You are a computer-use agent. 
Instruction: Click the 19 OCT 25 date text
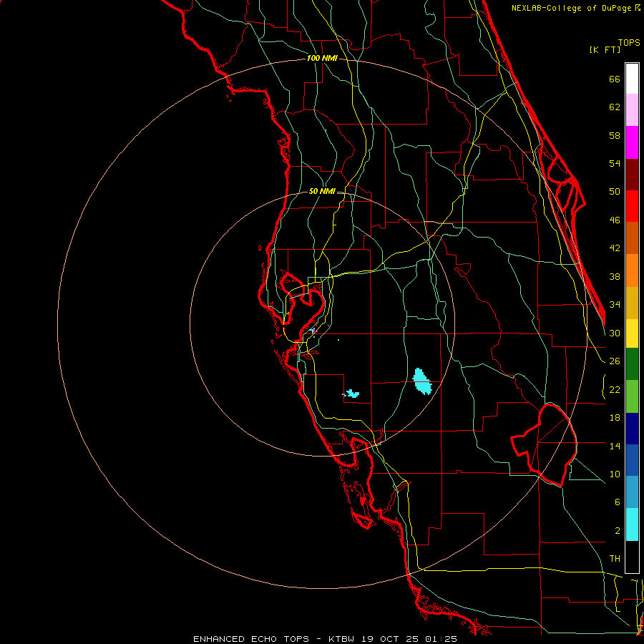(x=391, y=639)
